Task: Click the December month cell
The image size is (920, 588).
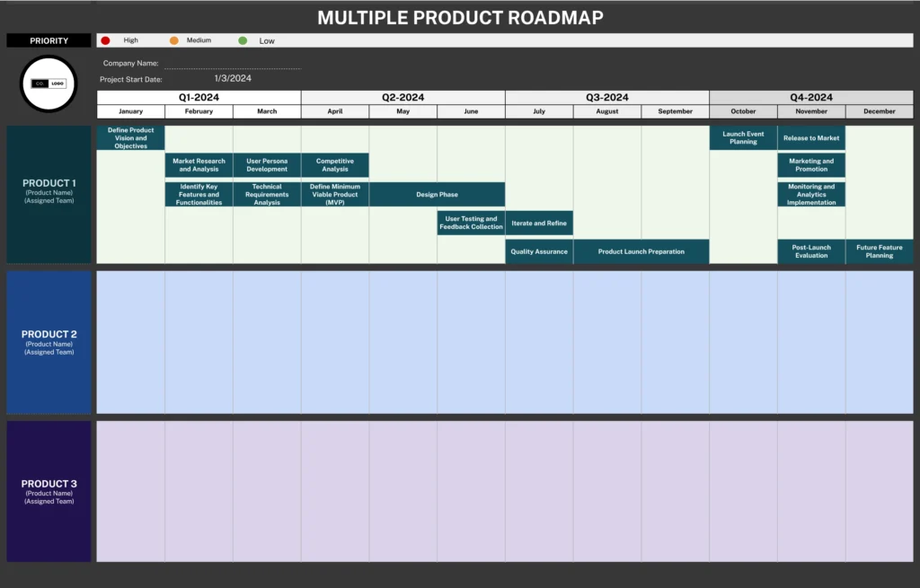Action: click(x=880, y=111)
